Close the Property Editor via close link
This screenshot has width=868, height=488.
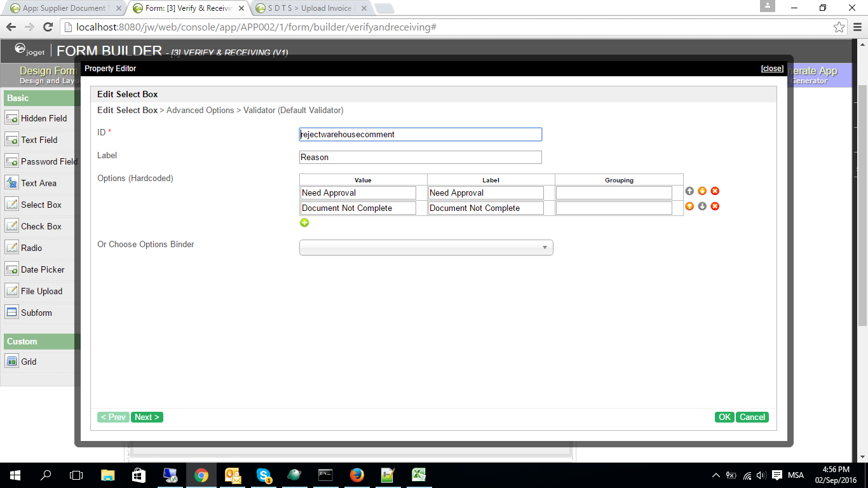click(772, 69)
